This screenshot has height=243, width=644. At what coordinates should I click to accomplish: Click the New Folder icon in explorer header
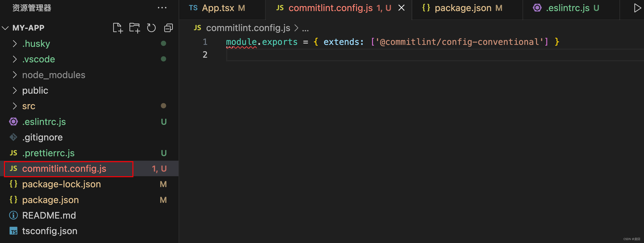coord(135,28)
